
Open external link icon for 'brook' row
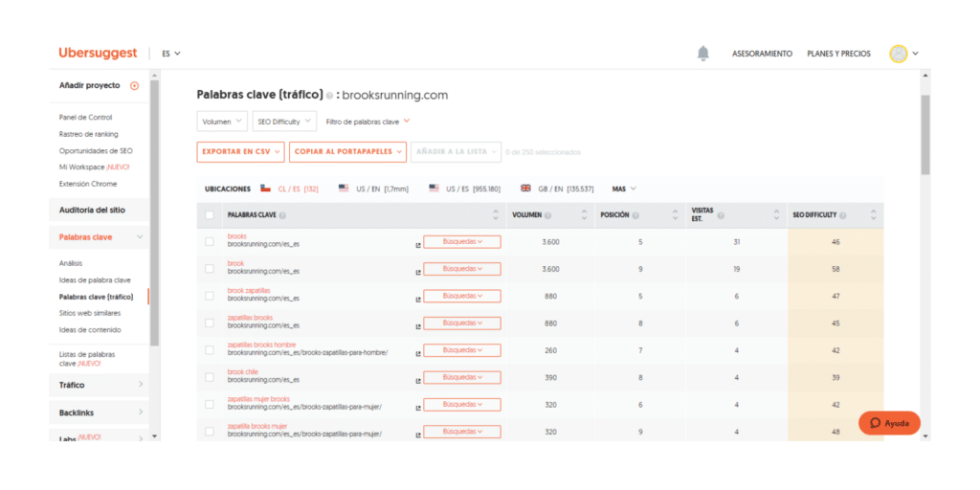[418, 273]
